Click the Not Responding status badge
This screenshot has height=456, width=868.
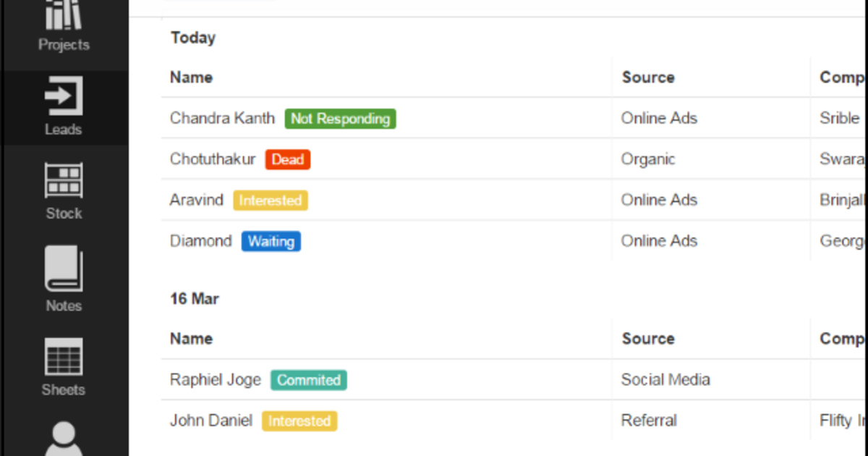click(340, 118)
